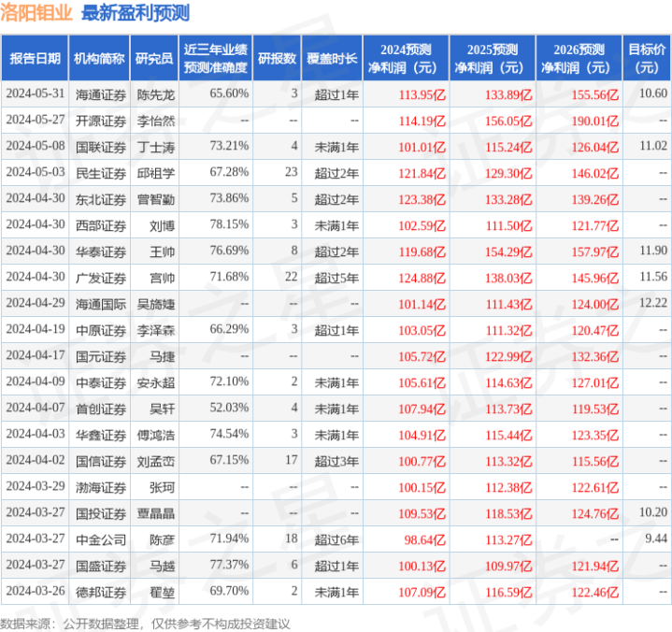Click accuracy value 78.15%
Image resolution: width=672 pixels, height=632 pixels.
click(x=229, y=223)
